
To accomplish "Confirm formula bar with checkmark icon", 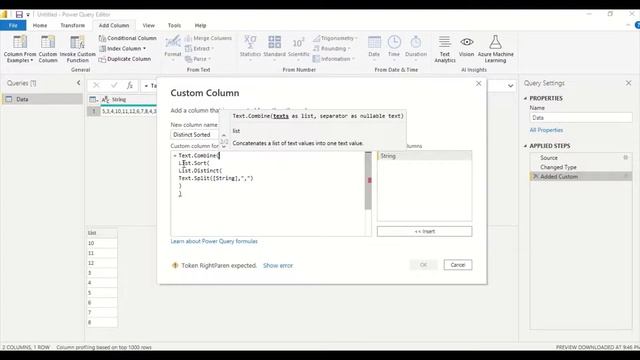I will coord(114,85).
